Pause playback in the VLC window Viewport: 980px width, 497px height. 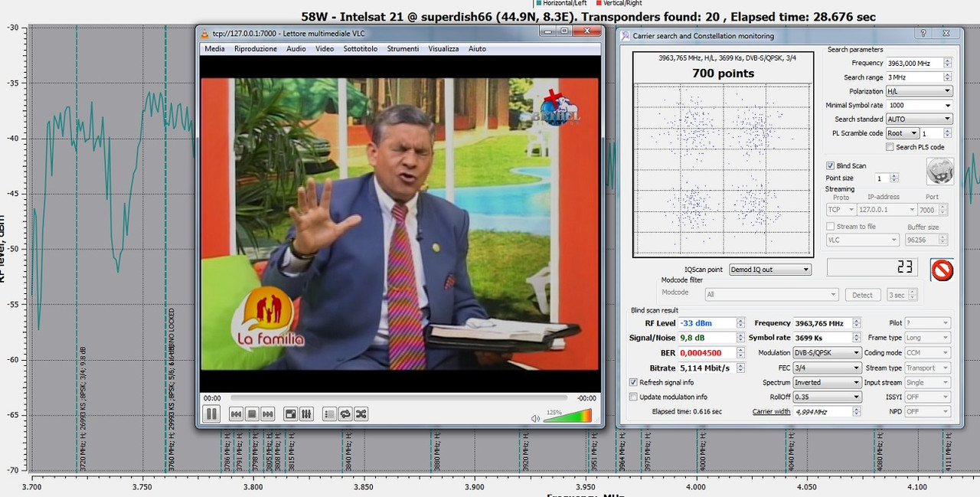211,414
